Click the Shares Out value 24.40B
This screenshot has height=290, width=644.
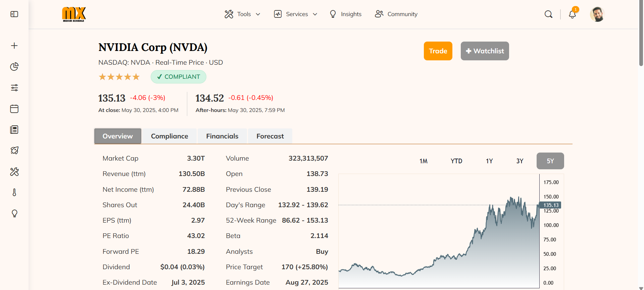pyautogui.click(x=194, y=205)
